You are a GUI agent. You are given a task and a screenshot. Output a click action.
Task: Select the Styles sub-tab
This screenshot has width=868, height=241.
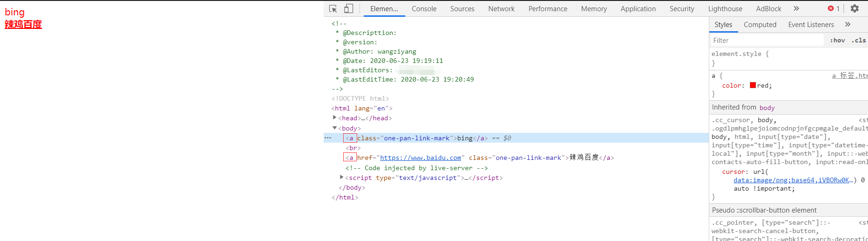[x=723, y=25]
